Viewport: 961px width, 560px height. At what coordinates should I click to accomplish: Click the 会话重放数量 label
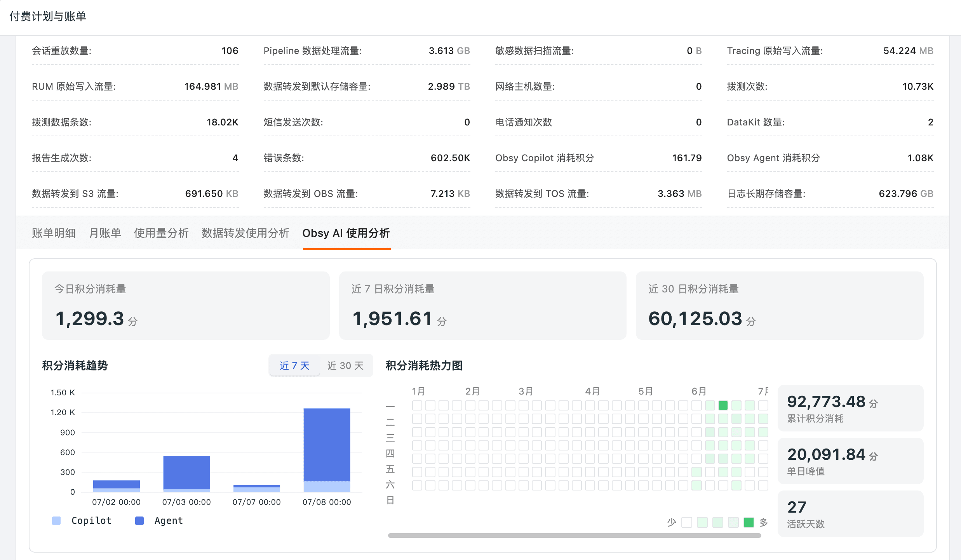coord(62,51)
